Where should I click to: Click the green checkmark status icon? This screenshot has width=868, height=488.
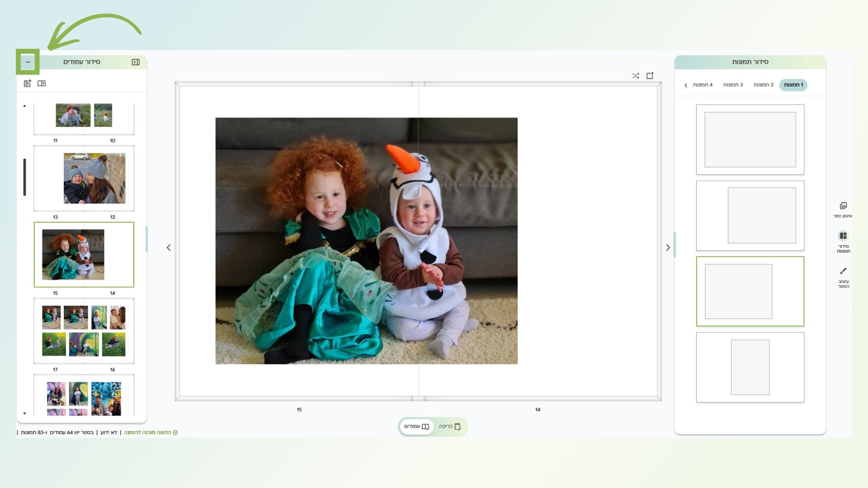coord(175,432)
